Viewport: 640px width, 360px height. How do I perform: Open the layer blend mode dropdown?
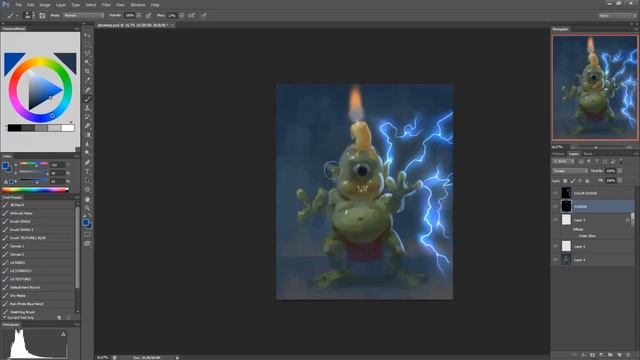(570, 171)
